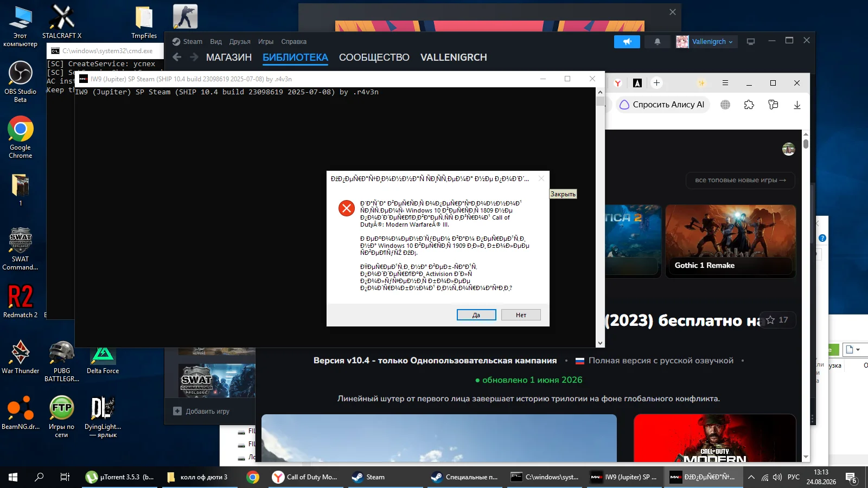Select the Google Chrome desktop shortcut
The height and width of the screenshot is (488, 868).
[x=20, y=137]
